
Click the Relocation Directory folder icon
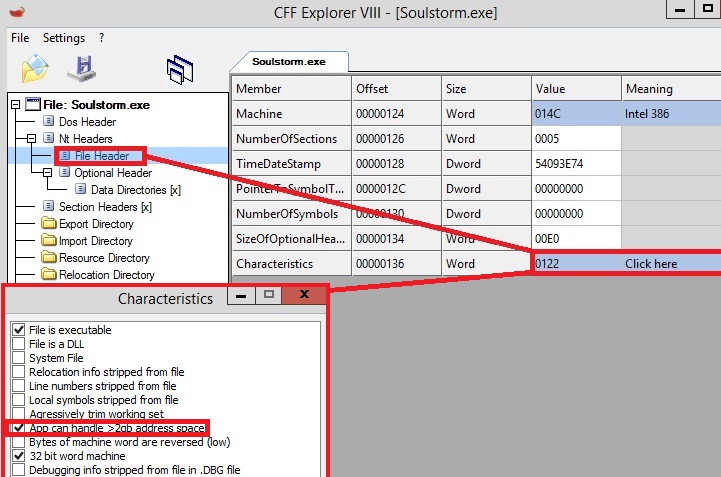48,274
